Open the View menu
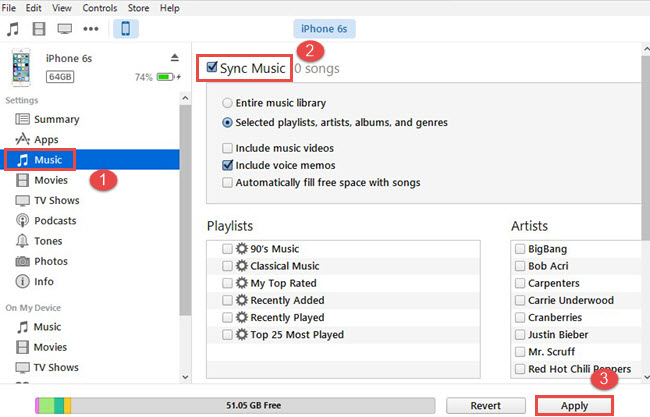This screenshot has height=417, width=650. [62, 8]
